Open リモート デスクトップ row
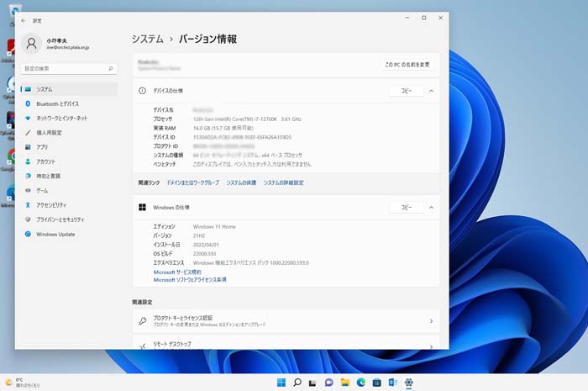This screenshot has height=391, width=588. point(286,343)
